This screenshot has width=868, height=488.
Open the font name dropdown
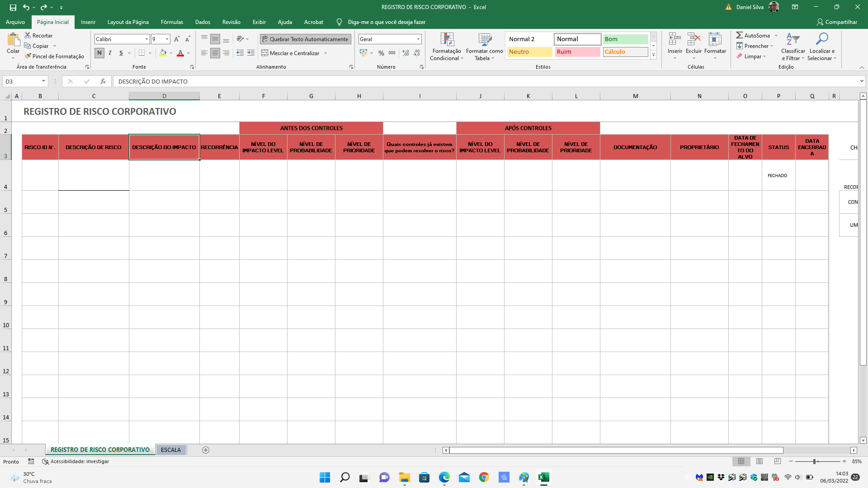tap(146, 39)
